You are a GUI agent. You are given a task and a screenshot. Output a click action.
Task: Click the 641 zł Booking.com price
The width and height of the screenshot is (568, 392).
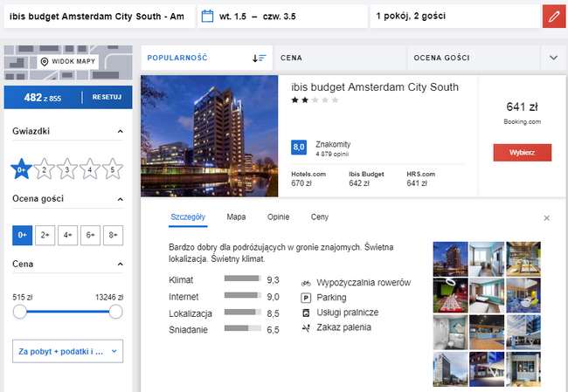[x=522, y=113]
